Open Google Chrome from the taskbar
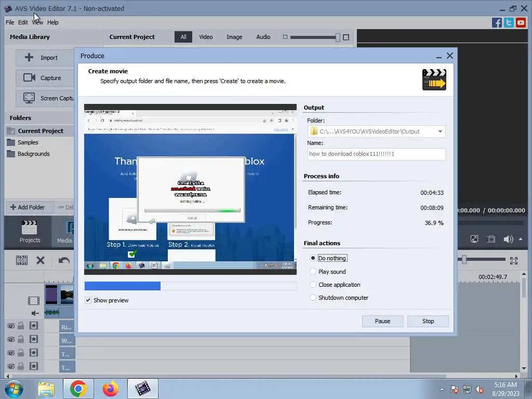 [78, 389]
